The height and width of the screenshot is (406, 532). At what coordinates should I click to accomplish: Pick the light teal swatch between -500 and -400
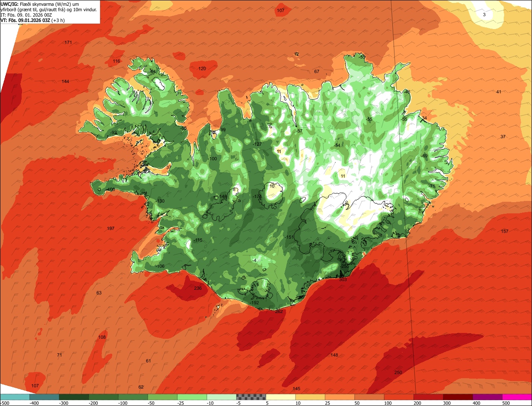coord(15,397)
